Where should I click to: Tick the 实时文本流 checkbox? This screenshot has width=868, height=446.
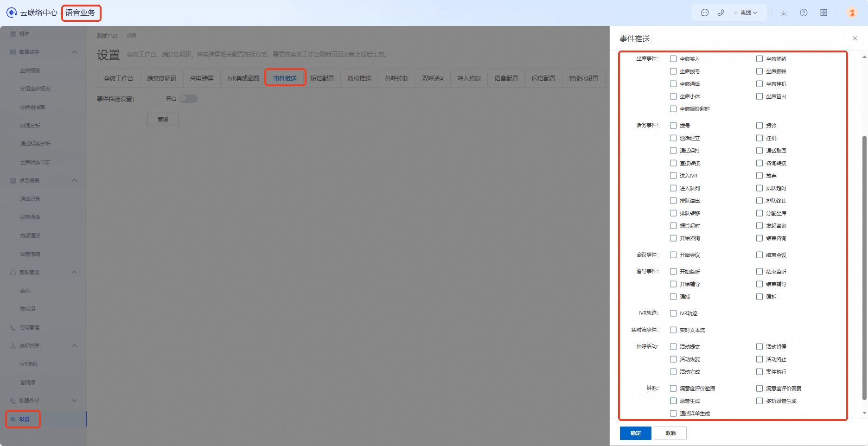click(x=673, y=330)
